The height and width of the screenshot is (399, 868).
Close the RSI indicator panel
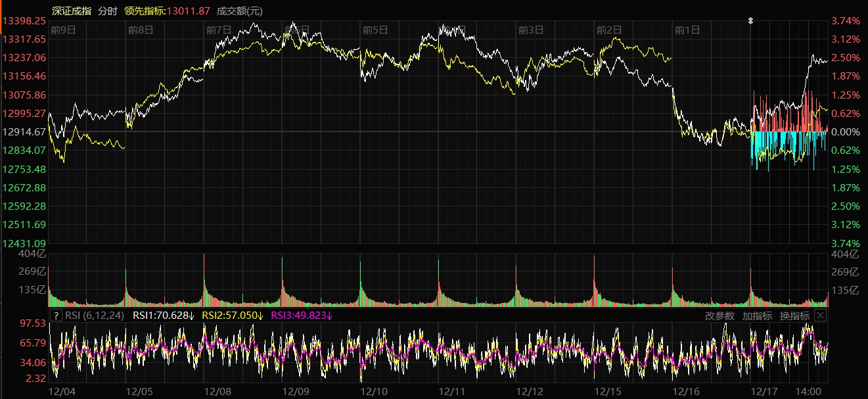click(x=820, y=316)
